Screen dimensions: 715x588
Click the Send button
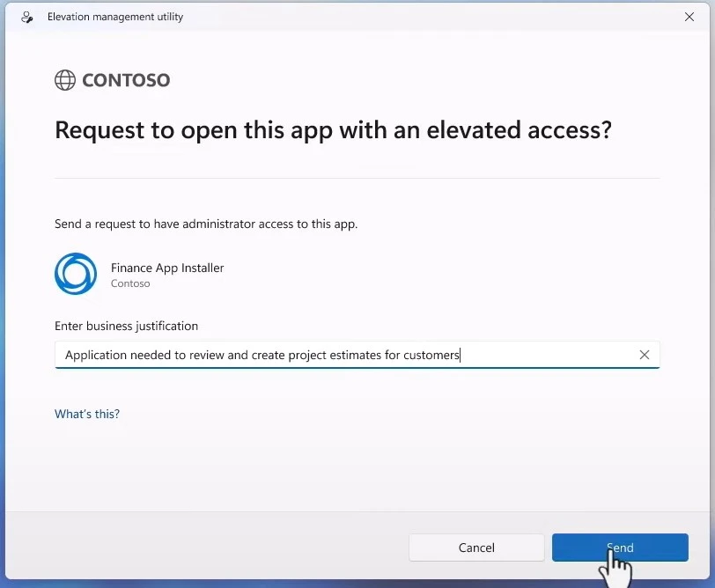coord(620,548)
